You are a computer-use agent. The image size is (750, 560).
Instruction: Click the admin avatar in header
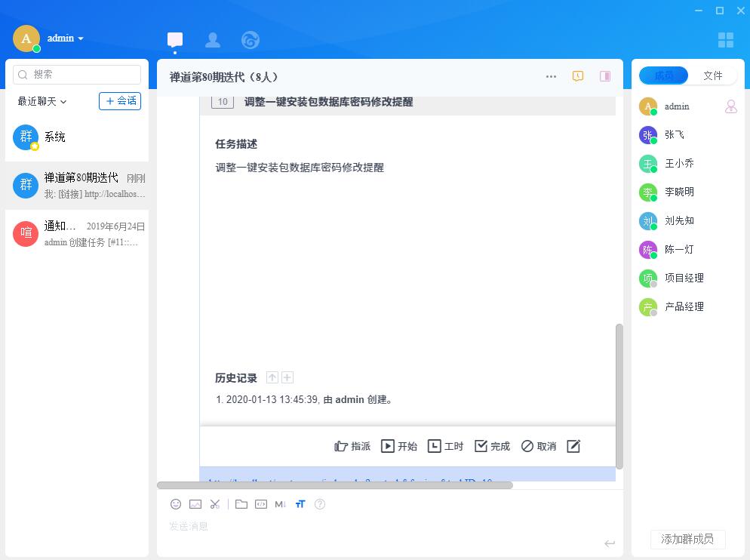pyautogui.click(x=26, y=38)
